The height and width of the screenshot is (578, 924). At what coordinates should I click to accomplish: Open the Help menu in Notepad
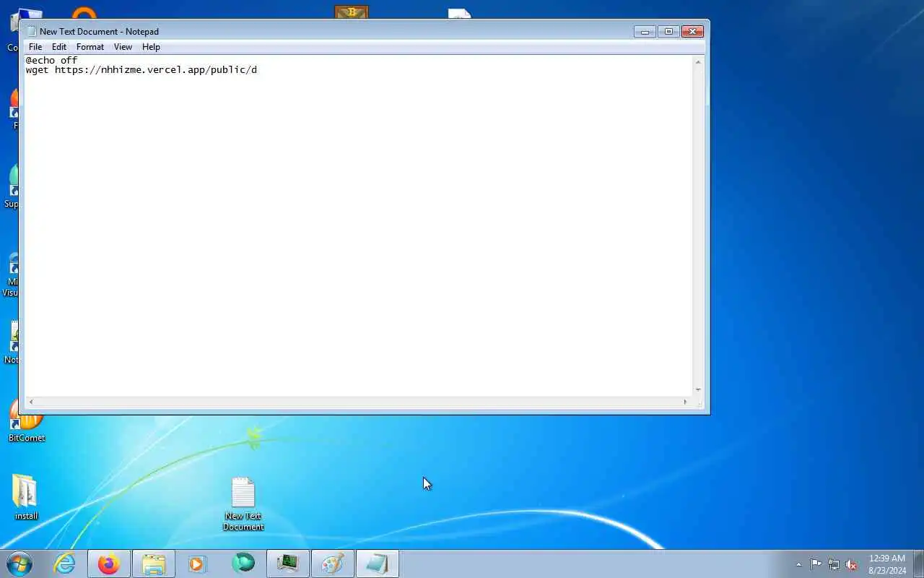[151, 47]
